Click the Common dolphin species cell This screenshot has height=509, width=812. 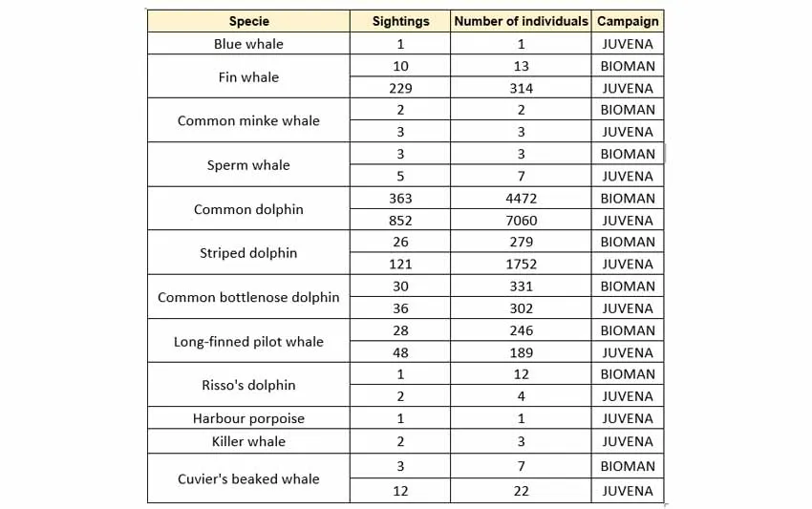(248, 209)
